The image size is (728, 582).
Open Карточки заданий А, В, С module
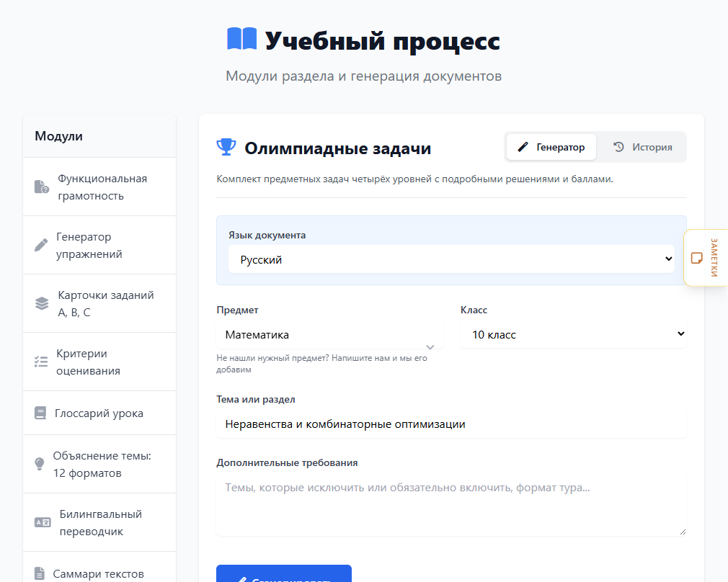coord(99,303)
